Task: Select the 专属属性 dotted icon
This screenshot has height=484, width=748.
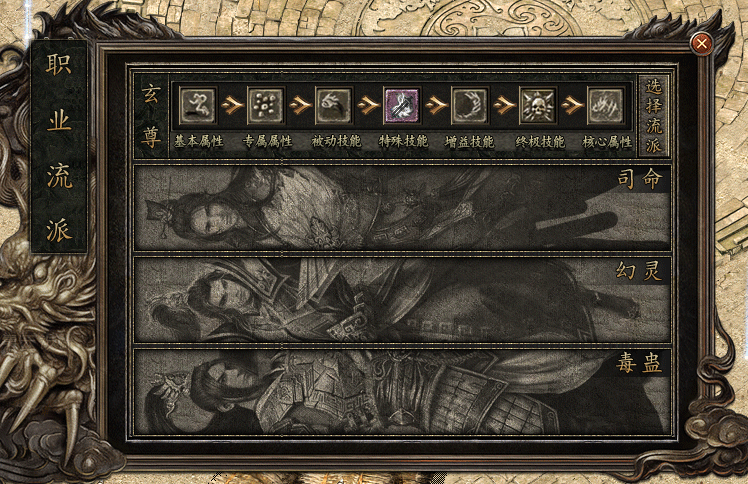Action: (x=266, y=105)
